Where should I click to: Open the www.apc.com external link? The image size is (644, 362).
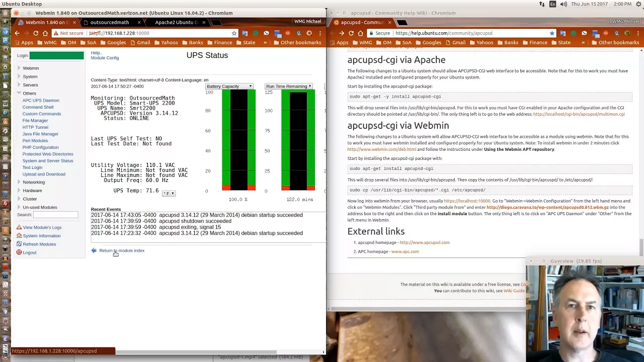click(x=405, y=251)
